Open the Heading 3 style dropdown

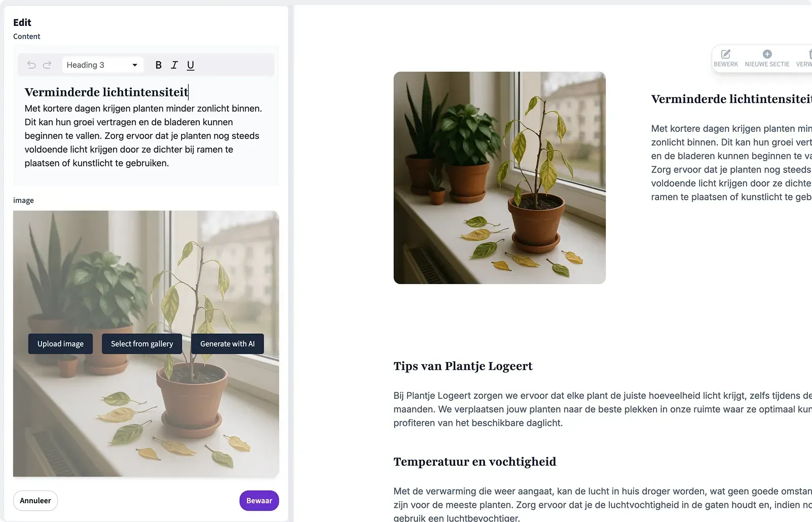pos(102,65)
